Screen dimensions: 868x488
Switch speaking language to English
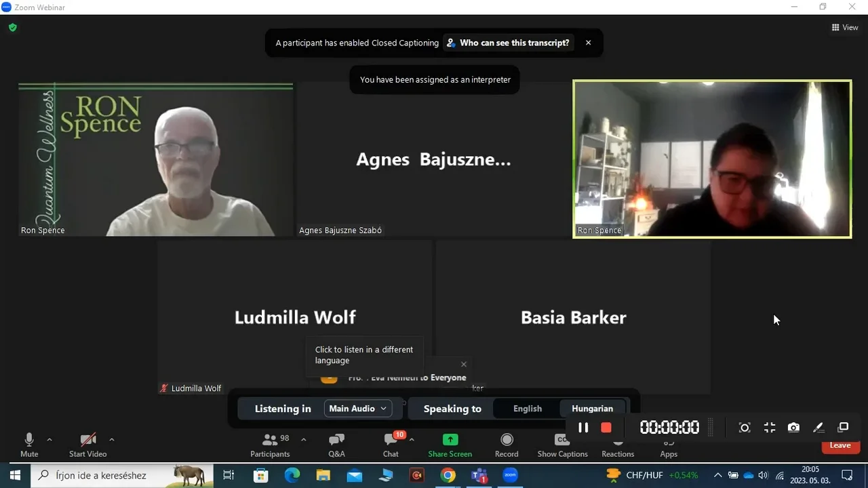[x=527, y=409]
